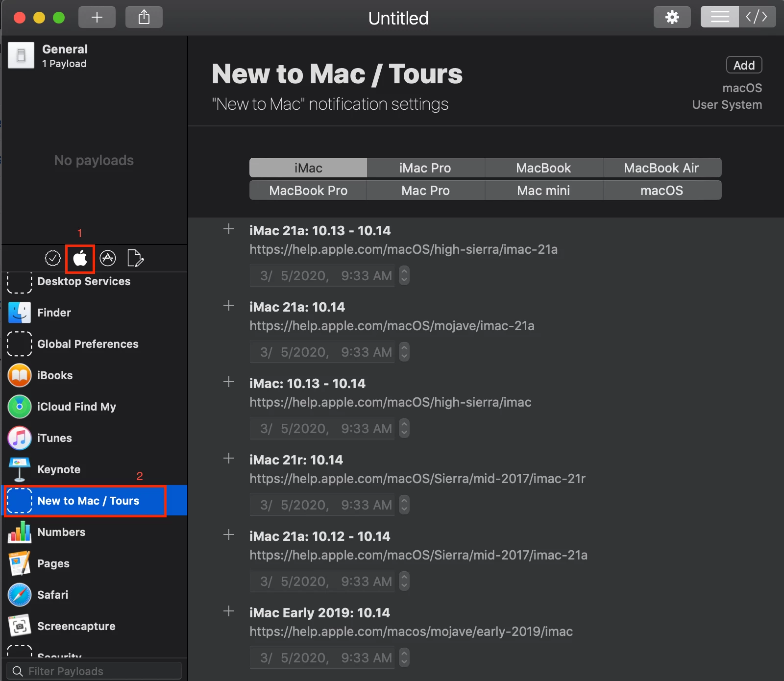Click URL text https://help.apple.com/macOS/mojave/imac-21a
Viewport: 784px width, 681px height.
point(392,326)
